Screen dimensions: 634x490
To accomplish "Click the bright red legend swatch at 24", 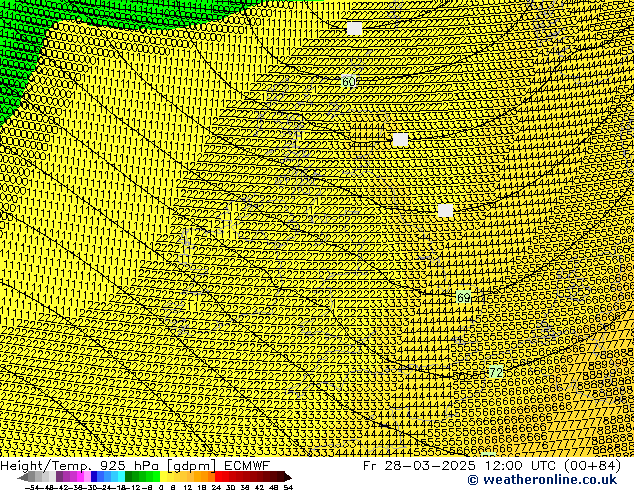I will (218, 477).
